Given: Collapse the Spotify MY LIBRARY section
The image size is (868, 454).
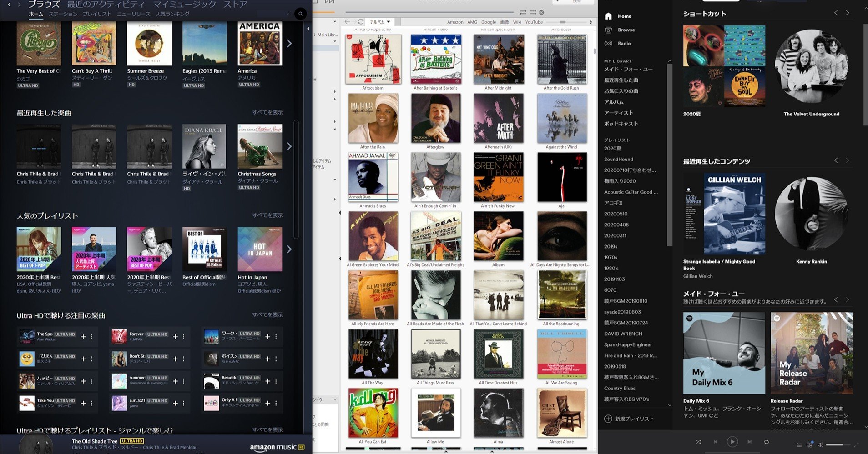Looking at the screenshot, I should (670, 61).
